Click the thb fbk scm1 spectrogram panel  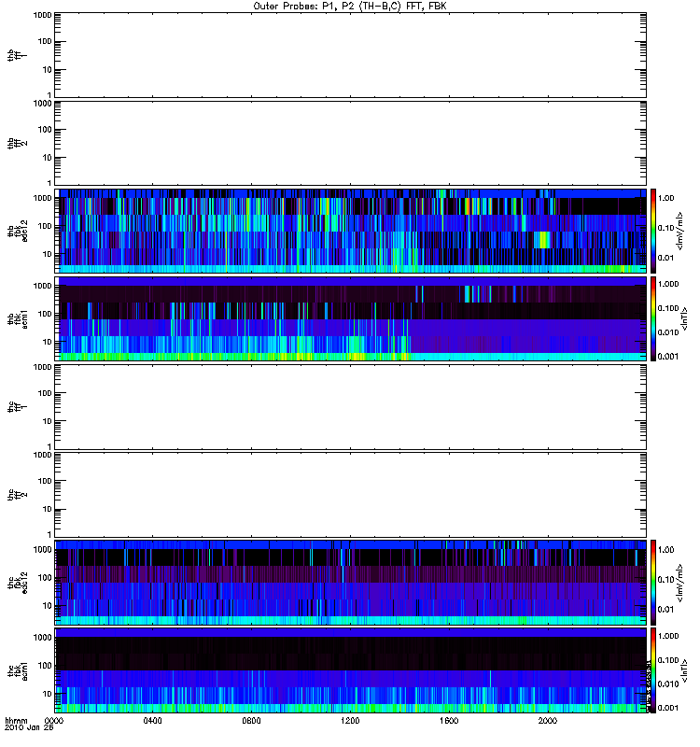click(x=351, y=318)
